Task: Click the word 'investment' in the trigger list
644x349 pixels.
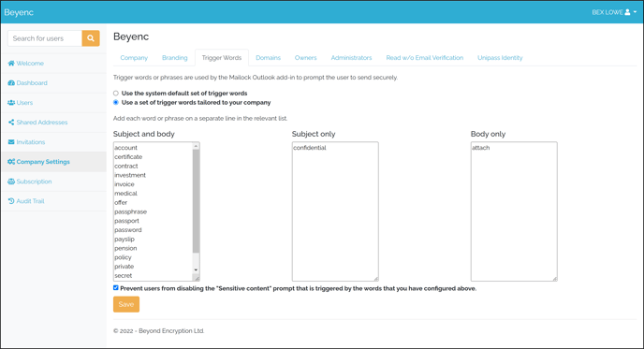Action: click(x=130, y=175)
